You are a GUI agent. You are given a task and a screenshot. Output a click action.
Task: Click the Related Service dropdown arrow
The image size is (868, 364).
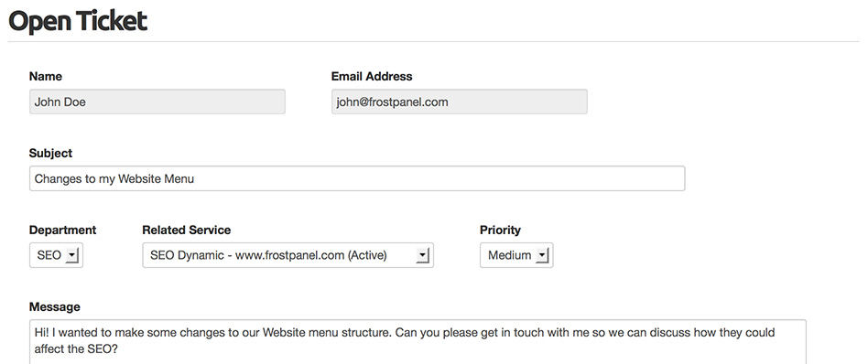(x=423, y=255)
